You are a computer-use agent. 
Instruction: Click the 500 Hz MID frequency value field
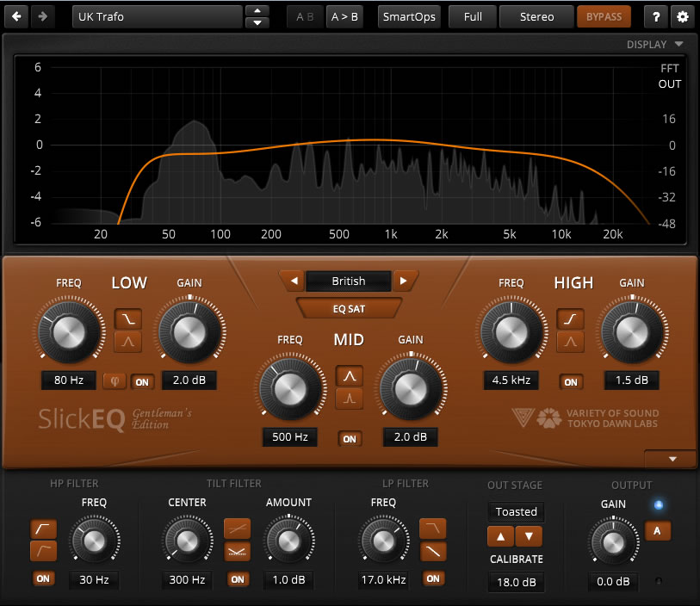pyautogui.click(x=290, y=437)
